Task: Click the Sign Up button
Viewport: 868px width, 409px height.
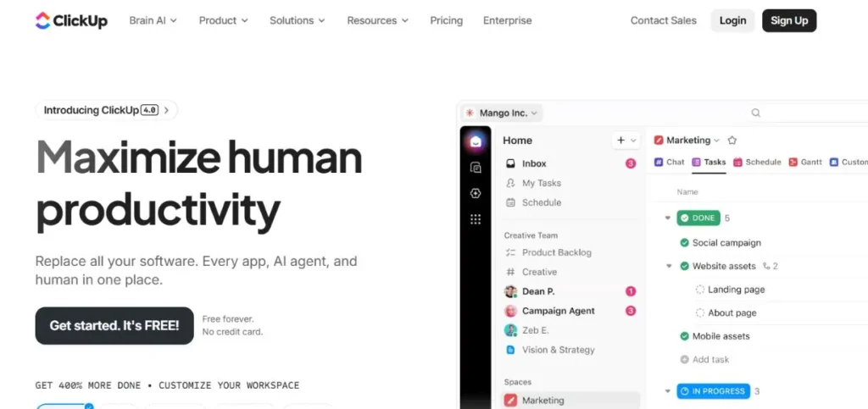Action: click(x=789, y=20)
